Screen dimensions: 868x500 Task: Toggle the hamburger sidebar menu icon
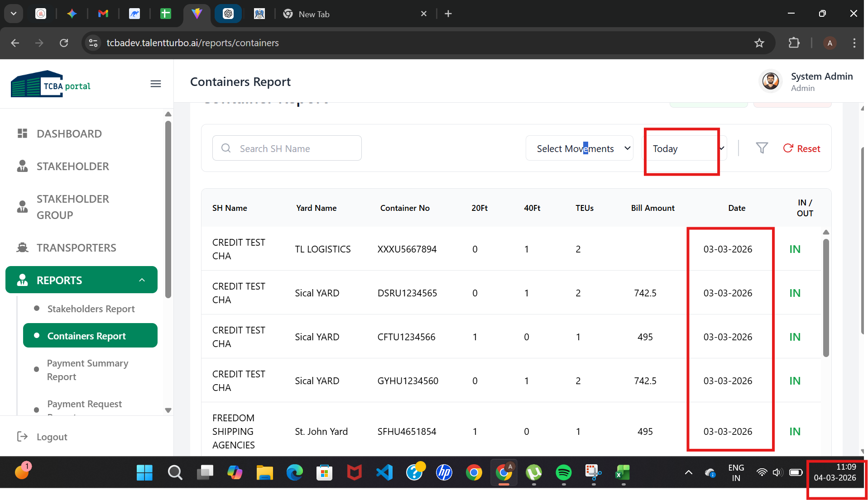coord(155,84)
